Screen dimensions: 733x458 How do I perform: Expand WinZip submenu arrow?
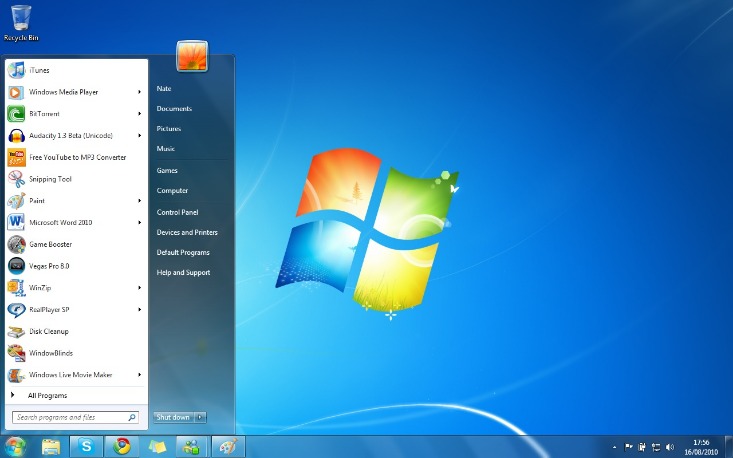point(139,288)
